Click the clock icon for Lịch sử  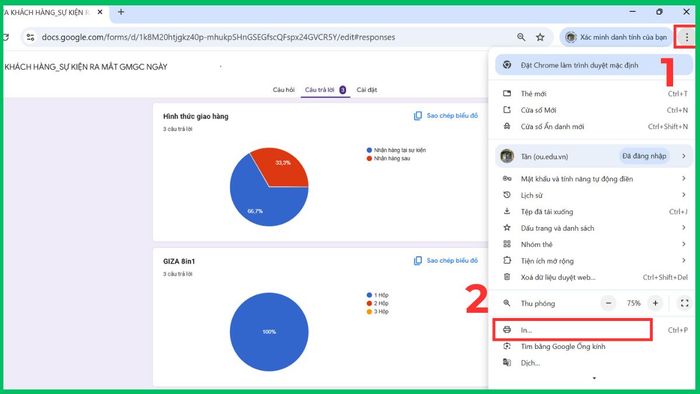[x=507, y=195]
